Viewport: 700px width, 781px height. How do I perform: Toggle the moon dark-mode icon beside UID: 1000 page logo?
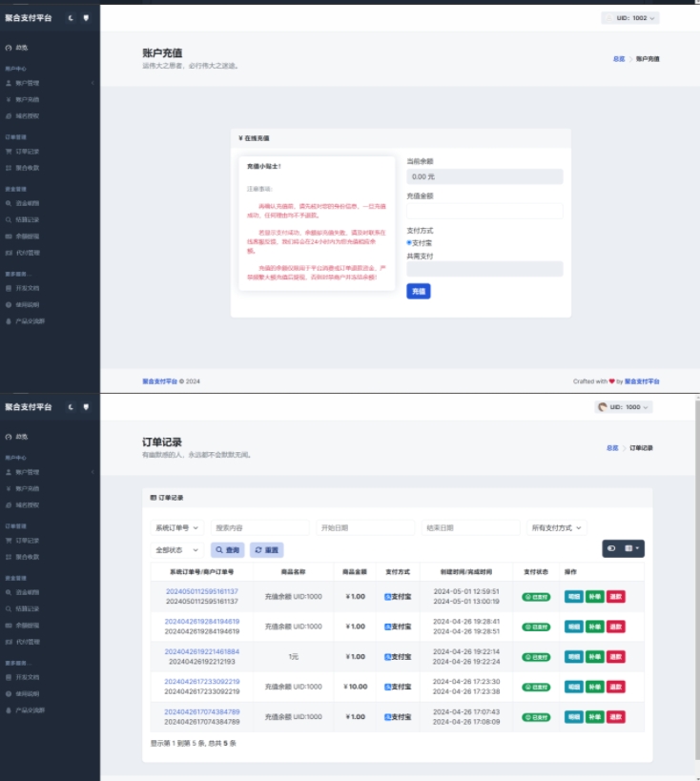(x=71, y=407)
